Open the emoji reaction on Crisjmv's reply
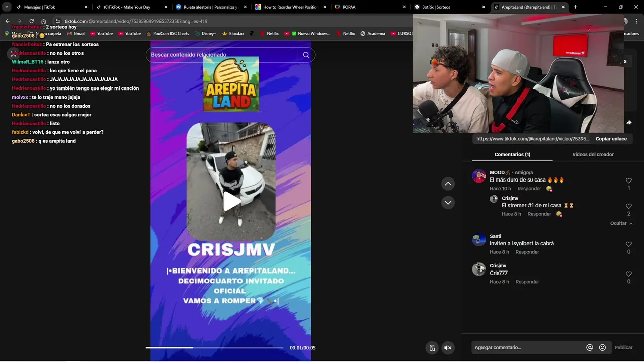The height and width of the screenshot is (362, 644). 559,214
